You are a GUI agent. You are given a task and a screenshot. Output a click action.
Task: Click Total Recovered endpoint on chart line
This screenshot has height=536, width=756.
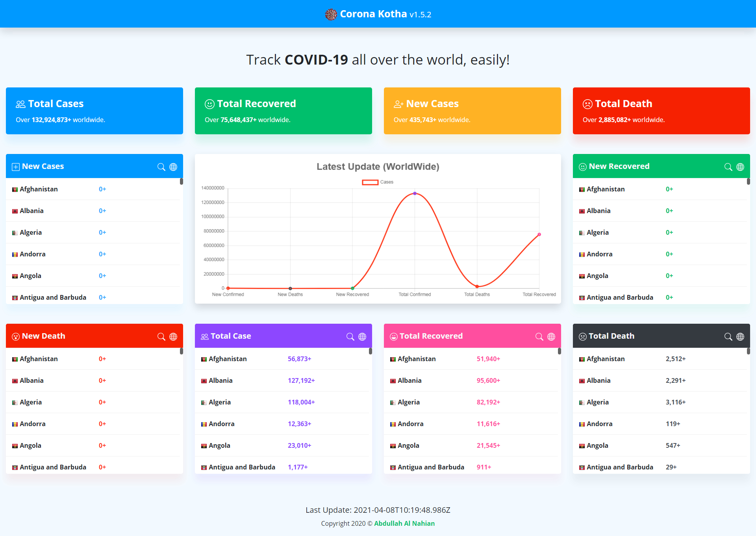pyautogui.click(x=539, y=234)
